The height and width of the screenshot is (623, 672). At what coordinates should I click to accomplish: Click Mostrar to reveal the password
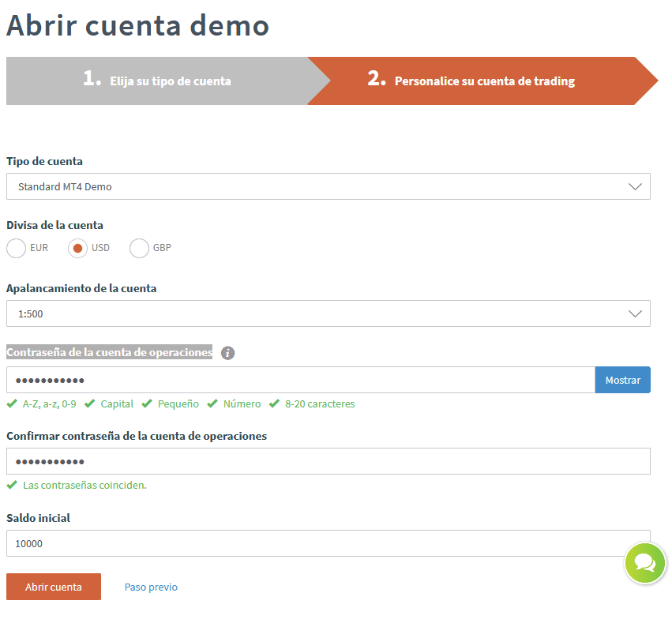(x=622, y=380)
